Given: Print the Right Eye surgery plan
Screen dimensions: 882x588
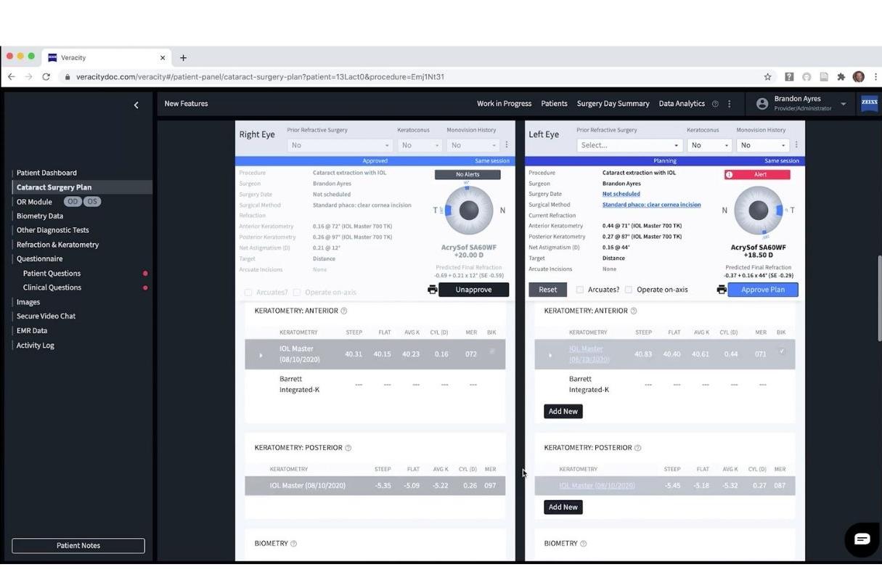Looking at the screenshot, I should click(432, 290).
